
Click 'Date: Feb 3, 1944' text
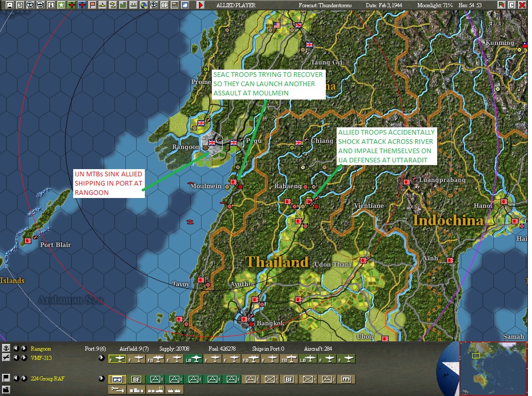click(384, 5)
